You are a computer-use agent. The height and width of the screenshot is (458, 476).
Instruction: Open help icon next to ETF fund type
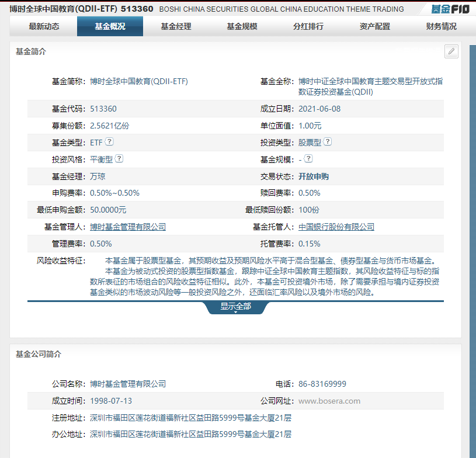tap(109, 141)
